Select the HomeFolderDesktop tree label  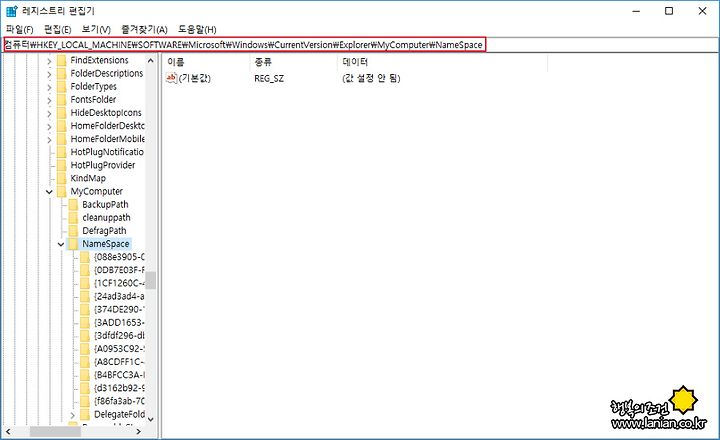pos(107,126)
